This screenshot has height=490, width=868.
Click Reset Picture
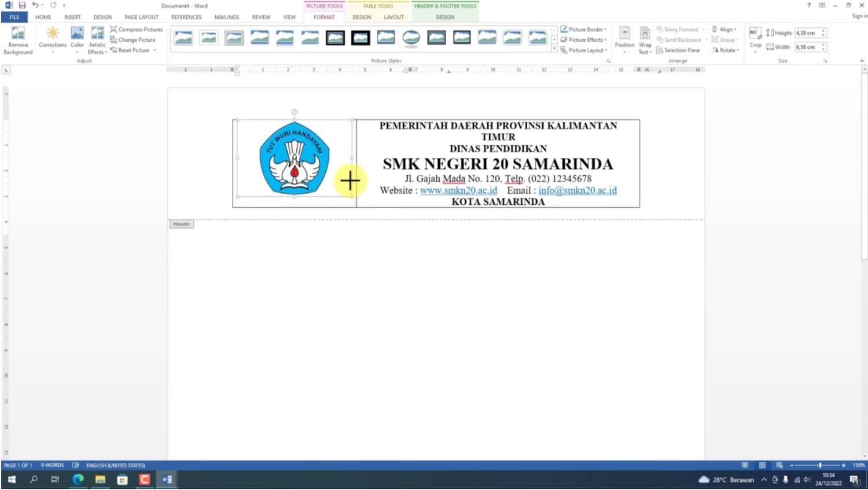point(130,50)
